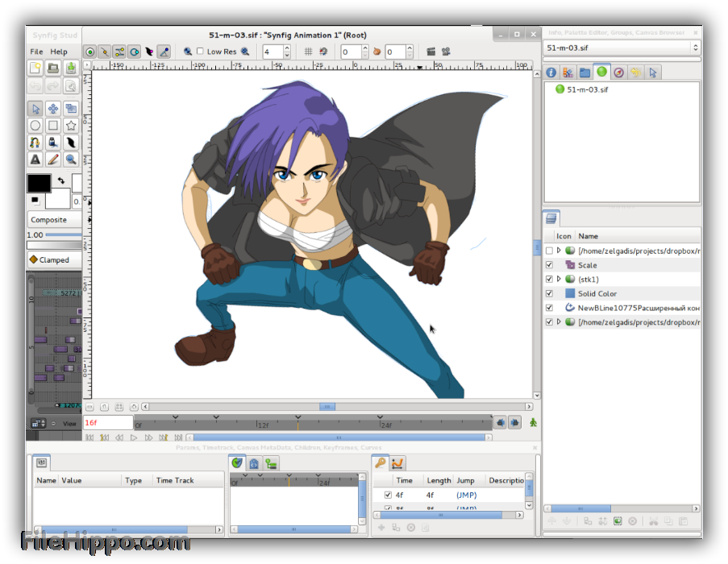This screenshot has height=564, width=728.
Task: Select the Draw (pencil) tool
Action: click(x=53, y=160)
